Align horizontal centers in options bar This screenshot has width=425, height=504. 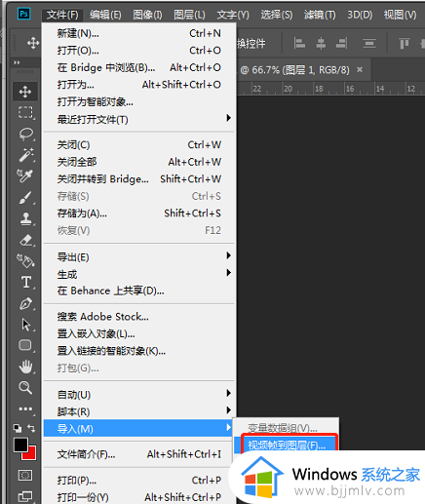(321, 43)
